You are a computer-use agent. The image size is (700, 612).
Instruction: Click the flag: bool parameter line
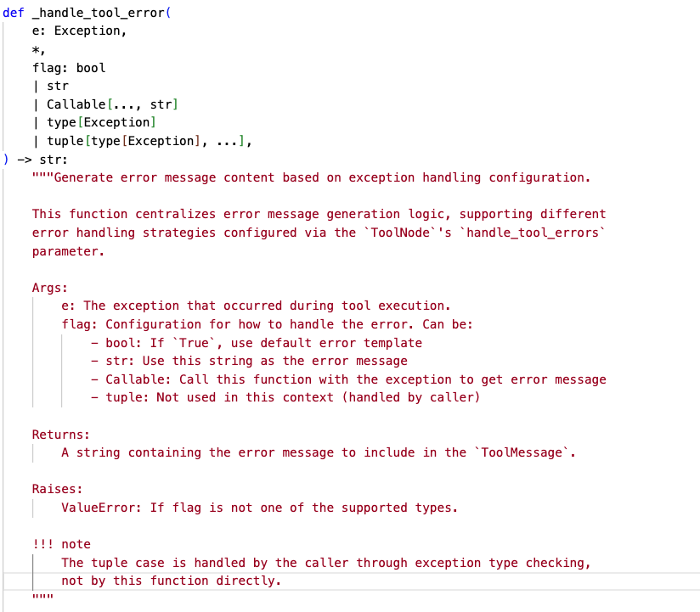69,68
